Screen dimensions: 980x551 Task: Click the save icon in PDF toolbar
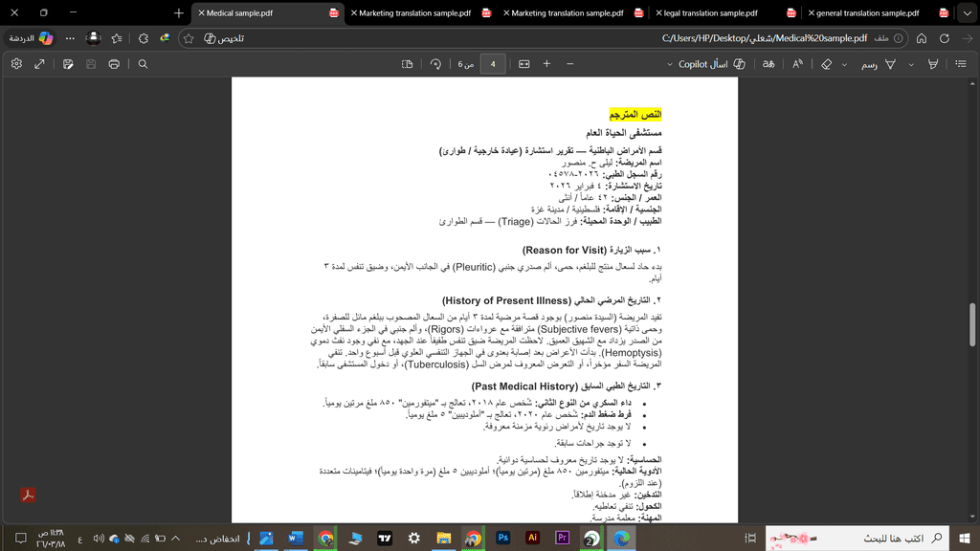[91, 64]
